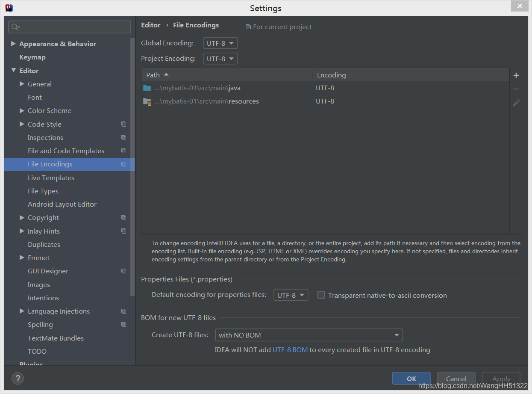Screen dimensions: 532x394
Task: Open properties files default encoding dropdown
Action: coord(291,295)
